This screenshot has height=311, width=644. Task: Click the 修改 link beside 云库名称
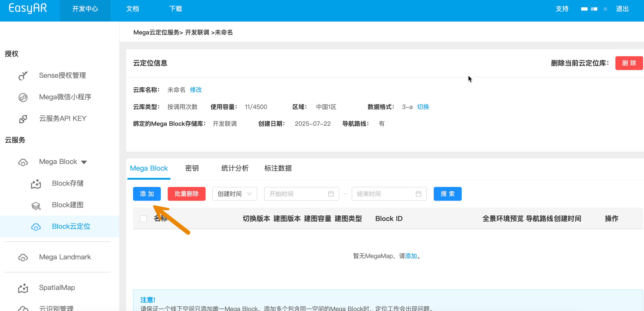point(195,90)
